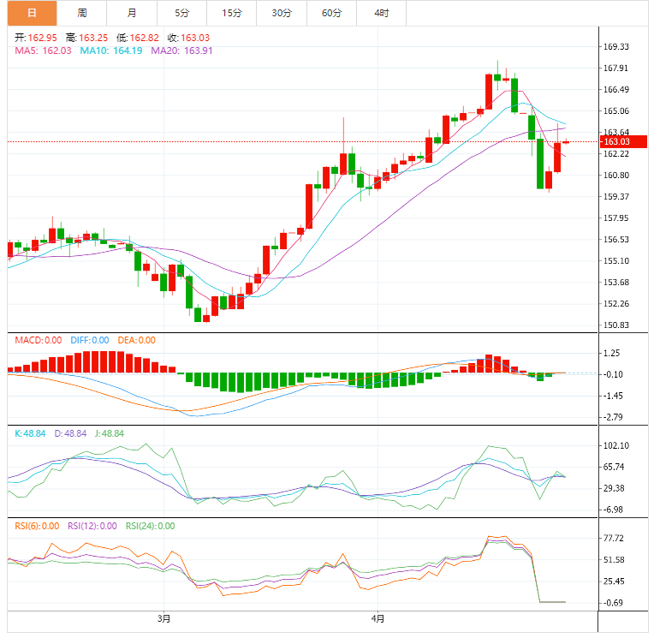Image resolution: width=654 pixels, height=644 pixels.
Task: Click the -0.69 RSI axis value
Action: (613, 603)
